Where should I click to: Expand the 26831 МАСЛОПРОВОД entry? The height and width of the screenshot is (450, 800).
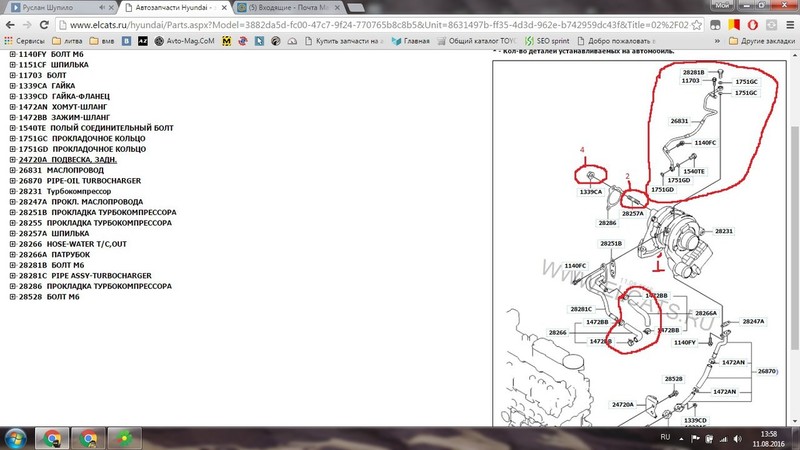(13, 171)
